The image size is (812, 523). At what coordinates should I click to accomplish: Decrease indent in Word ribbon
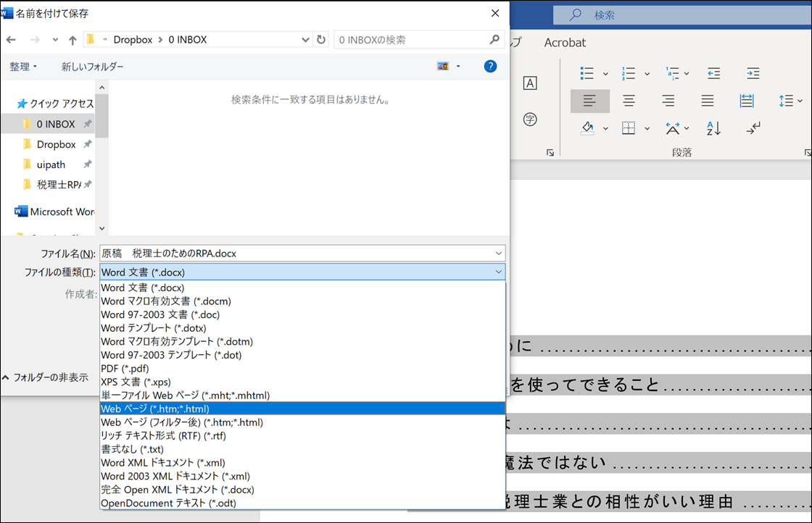(x=713, y=73)
